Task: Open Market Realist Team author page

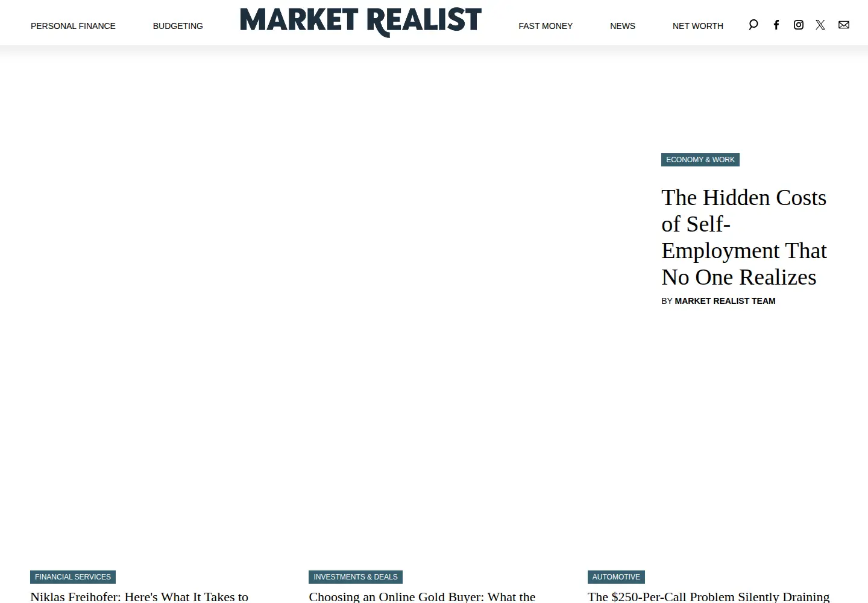Action: [725, 301]
